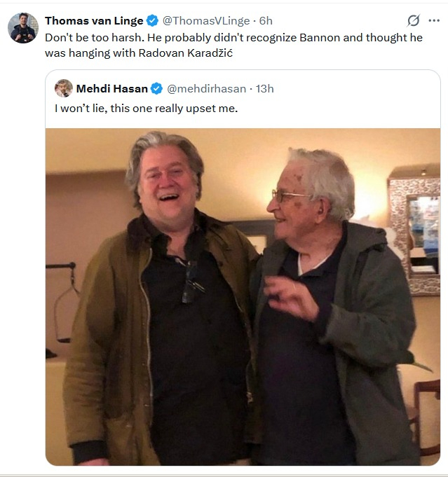The height and width of the screenshot is (477, 448).
Task: Open the Thomas van Linge display name
Action: [94, 21]
